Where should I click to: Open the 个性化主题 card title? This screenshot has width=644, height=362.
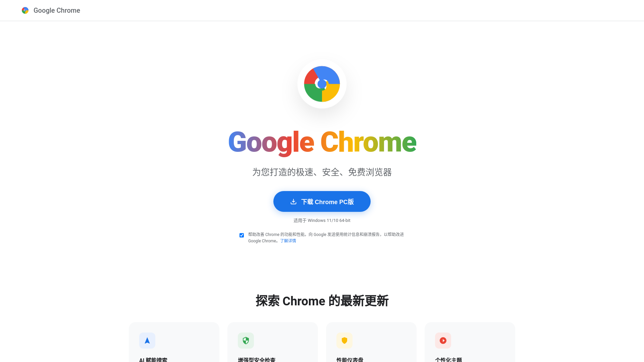[448, 360]
